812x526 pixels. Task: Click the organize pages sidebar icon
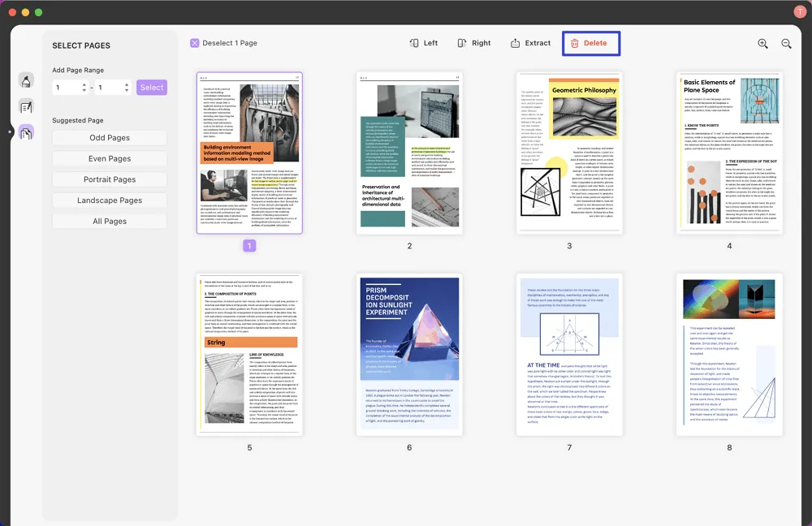click(x=26, y=133)
